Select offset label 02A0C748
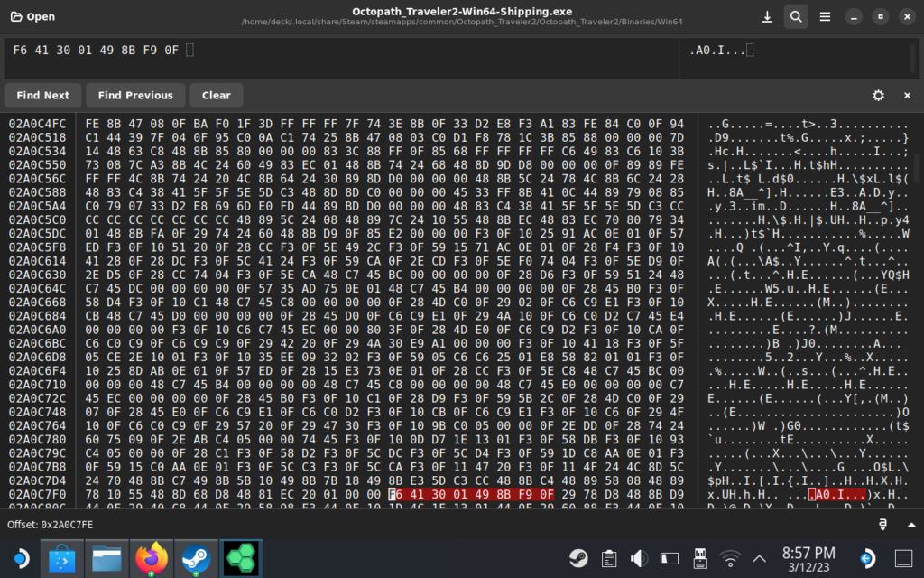 (x=37, y=412)
